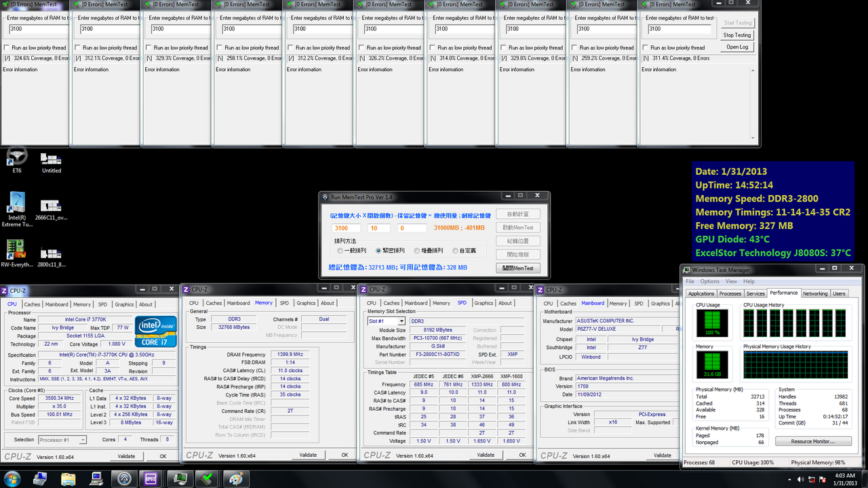
Task: Click the RAM megabytes field in 311.4% MemTest
Action: tap(680, 28)
